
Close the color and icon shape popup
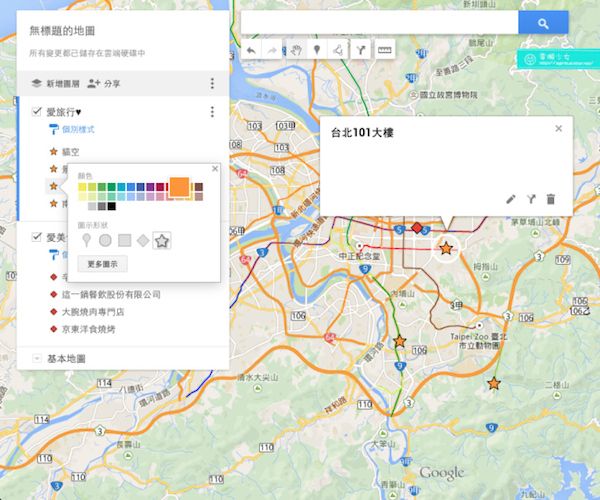point(215,169)
